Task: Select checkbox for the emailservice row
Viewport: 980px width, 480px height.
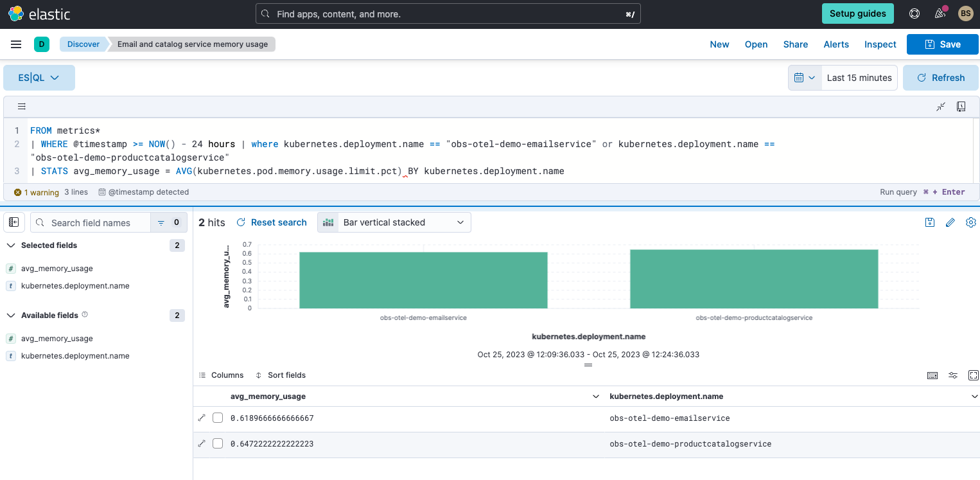Action: tap(218, 418)
